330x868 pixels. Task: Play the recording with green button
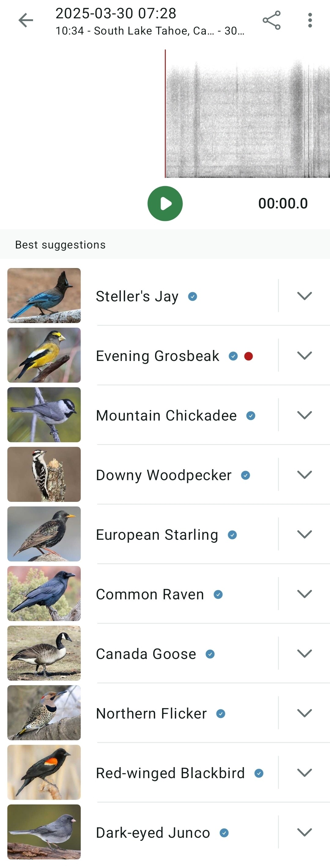[x=165, y=204]
